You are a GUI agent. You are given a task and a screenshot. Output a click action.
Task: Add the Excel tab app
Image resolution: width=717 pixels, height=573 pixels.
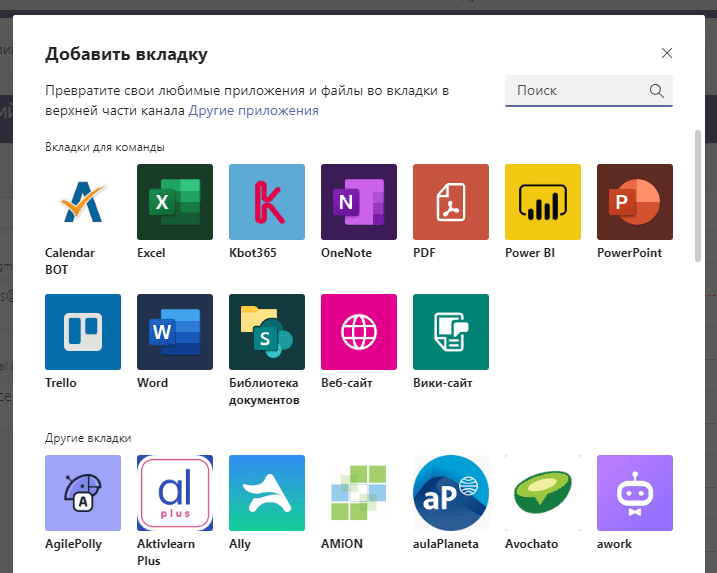pyautogui.click(x=175, y=202)
